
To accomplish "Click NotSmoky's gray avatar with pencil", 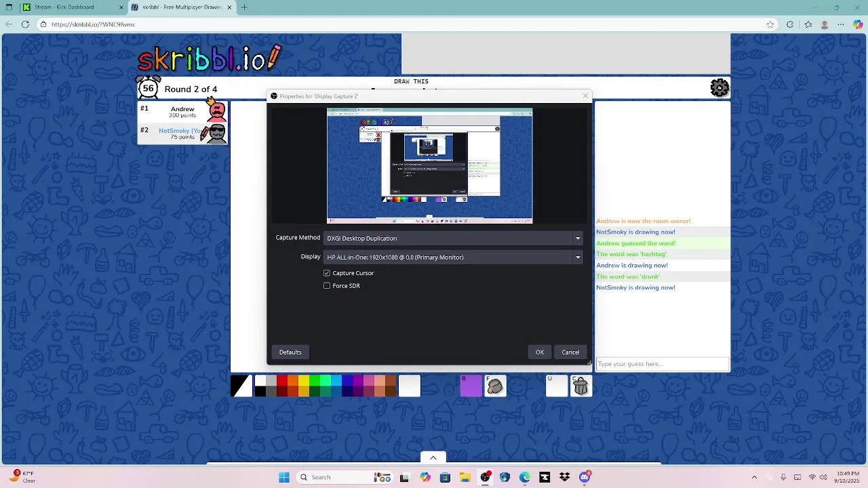I will (216, 133).
